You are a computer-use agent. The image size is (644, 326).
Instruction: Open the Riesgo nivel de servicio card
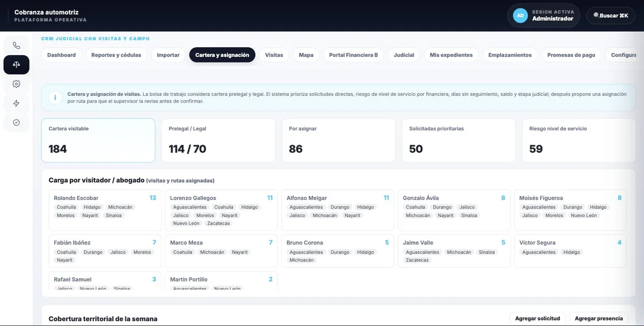(579, 140)
